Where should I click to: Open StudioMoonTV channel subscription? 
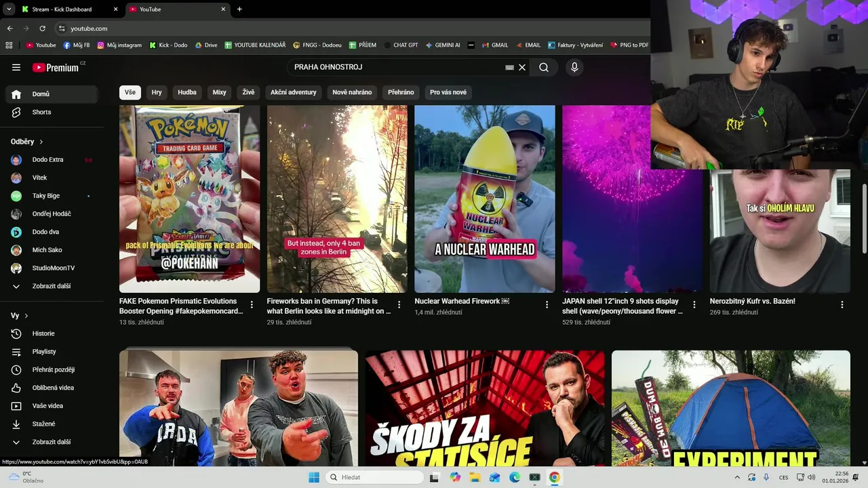[52, 268]
